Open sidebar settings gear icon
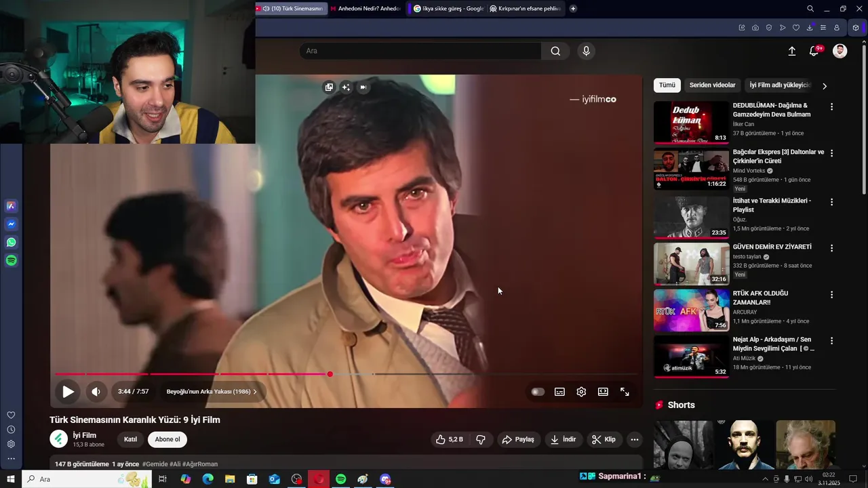868x488 pixels. click(11, 444)
